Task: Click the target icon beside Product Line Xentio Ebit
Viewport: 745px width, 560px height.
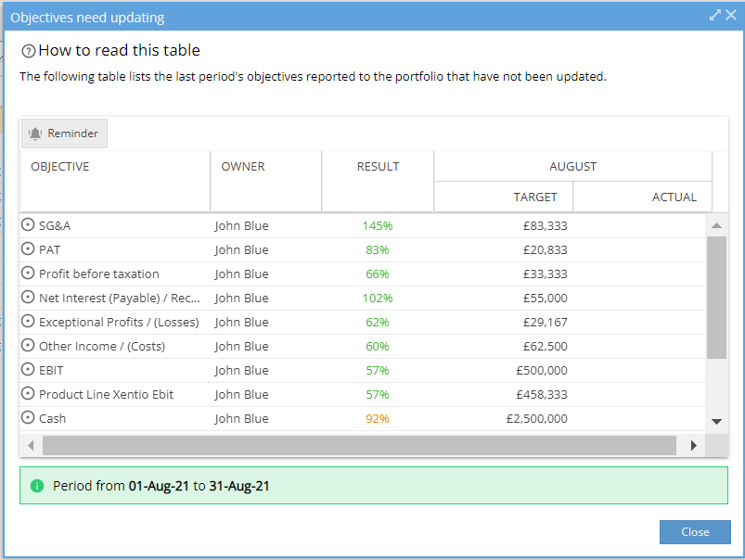Action: click(x=28, y=394)
